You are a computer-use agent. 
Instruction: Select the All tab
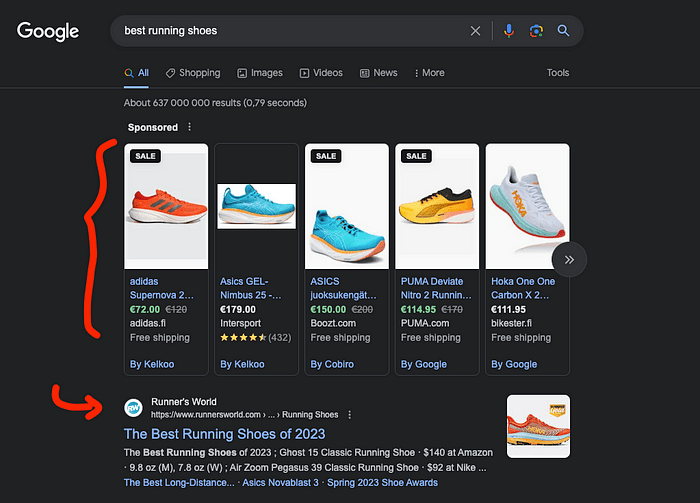(x=137, y=73)
